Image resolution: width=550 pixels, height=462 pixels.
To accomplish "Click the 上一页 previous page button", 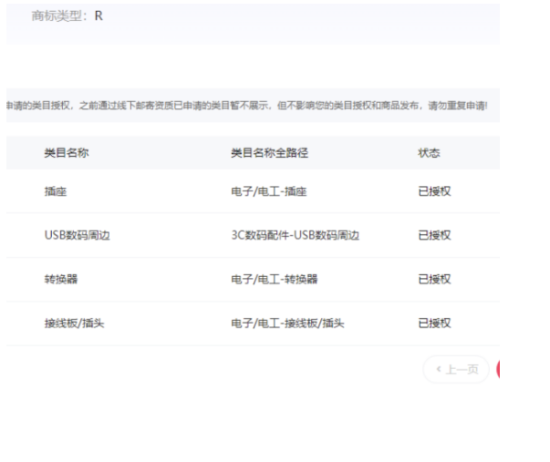I will [x=456, y=369].
